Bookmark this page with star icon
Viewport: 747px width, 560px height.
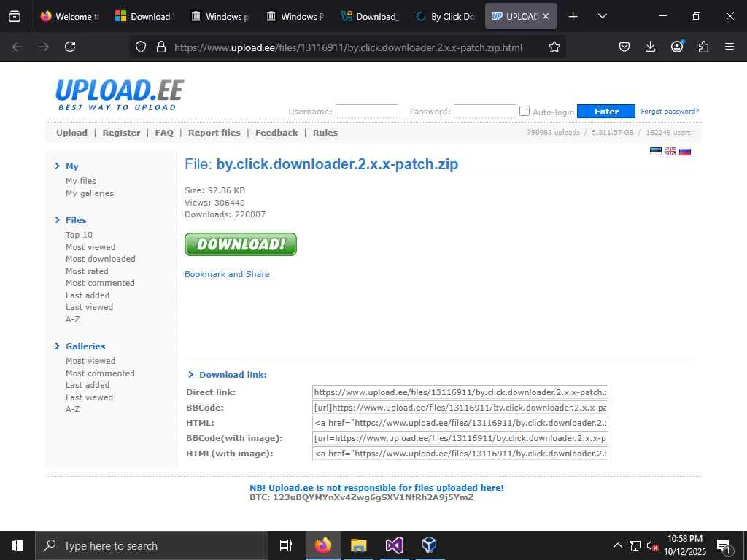click(554, 47)
